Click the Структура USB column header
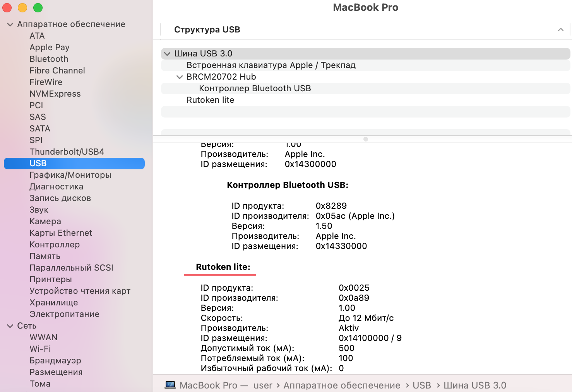This screenshot has width=572, height=392. click(x=207, y=30)
